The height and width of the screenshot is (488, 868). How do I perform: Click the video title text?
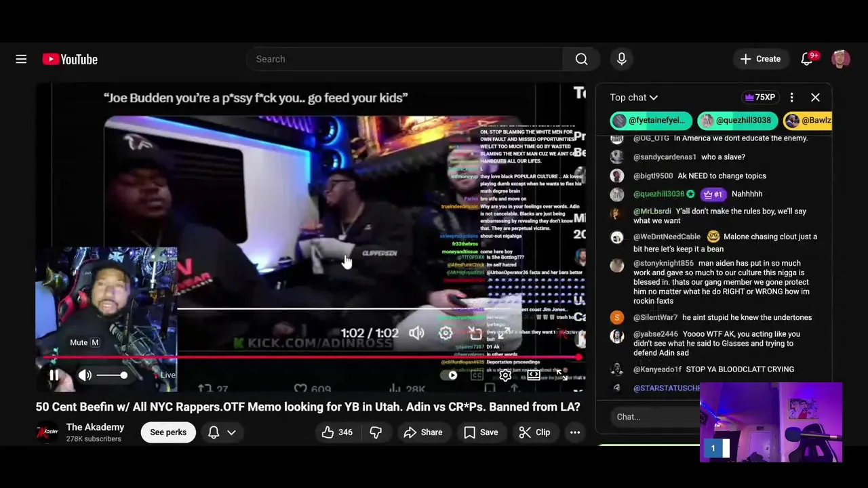tap(308, 407)
